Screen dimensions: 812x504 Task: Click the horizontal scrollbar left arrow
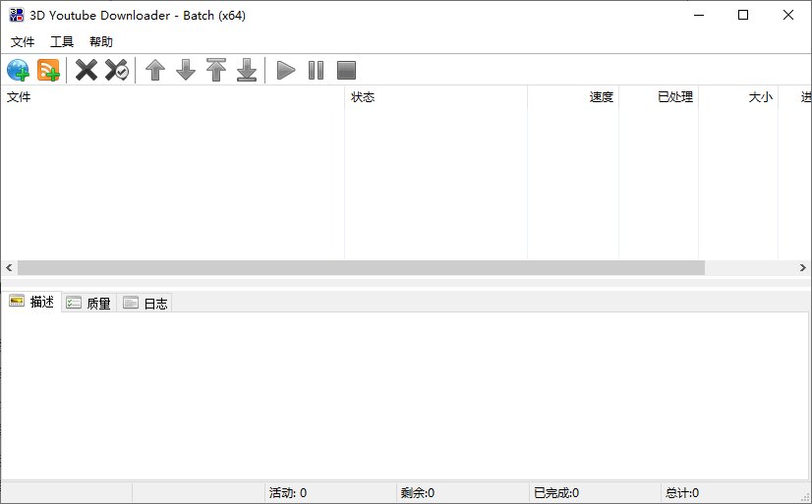click(9, 267)
